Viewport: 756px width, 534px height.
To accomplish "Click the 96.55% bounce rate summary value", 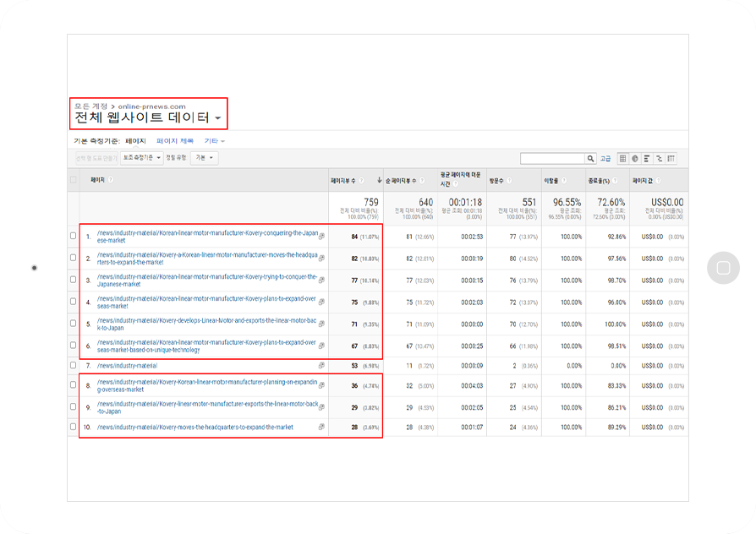I will (x=567, y=203).
